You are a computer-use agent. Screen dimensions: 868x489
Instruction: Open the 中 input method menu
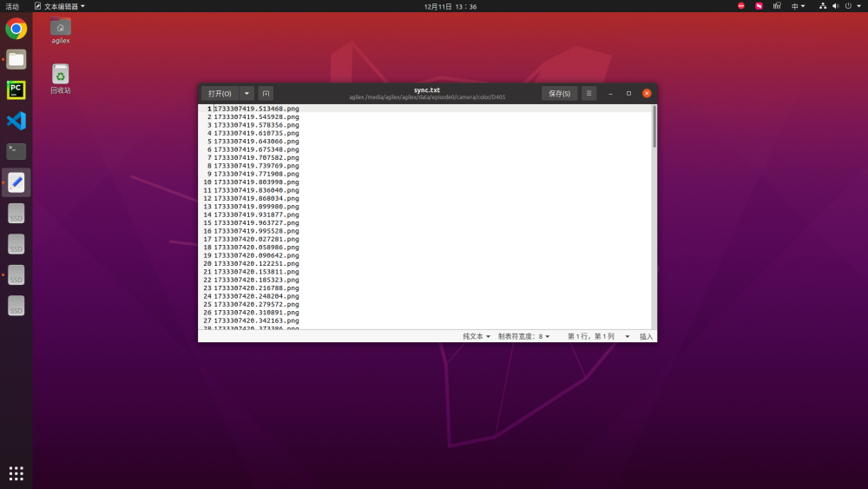[x=798, y=6]
